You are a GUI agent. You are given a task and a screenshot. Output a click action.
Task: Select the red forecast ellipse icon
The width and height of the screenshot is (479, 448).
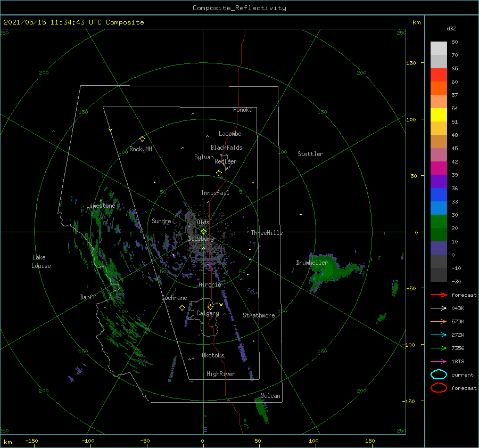click(439, 388)
